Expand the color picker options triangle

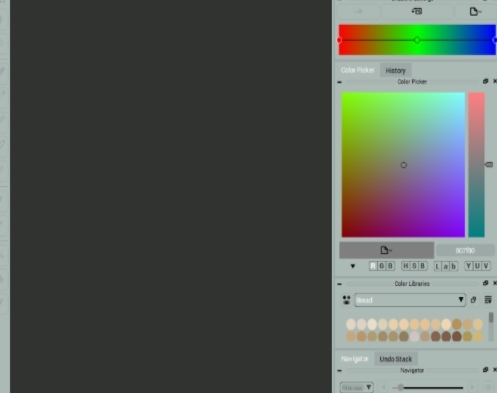353,266
